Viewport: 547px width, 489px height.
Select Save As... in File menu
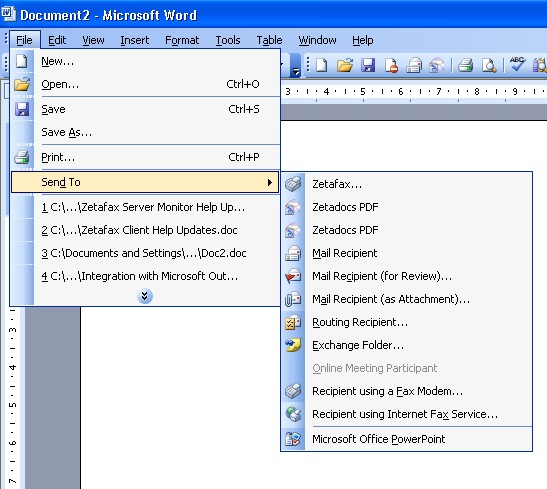click(145, 132)
